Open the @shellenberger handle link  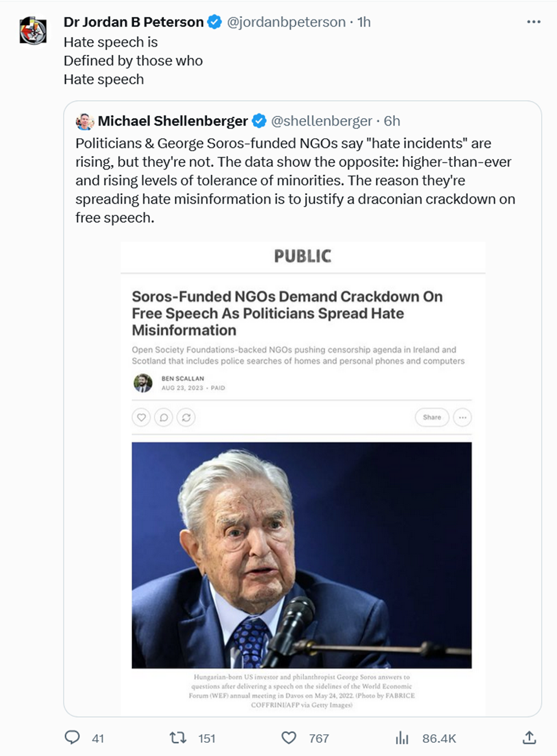coord(321,121)
